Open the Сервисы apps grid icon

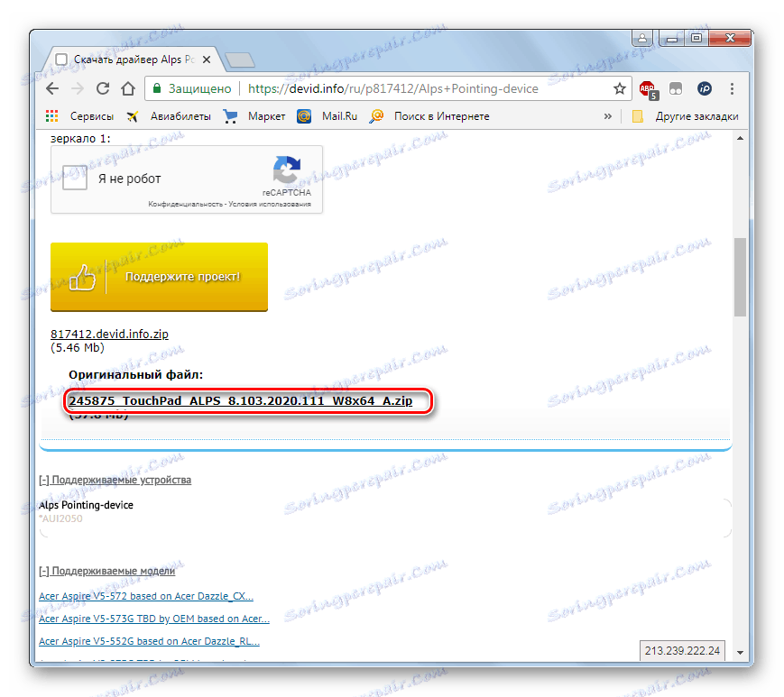52,116
